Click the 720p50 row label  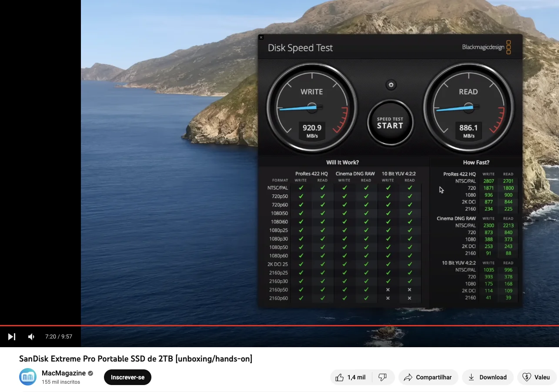click(280, 196)
